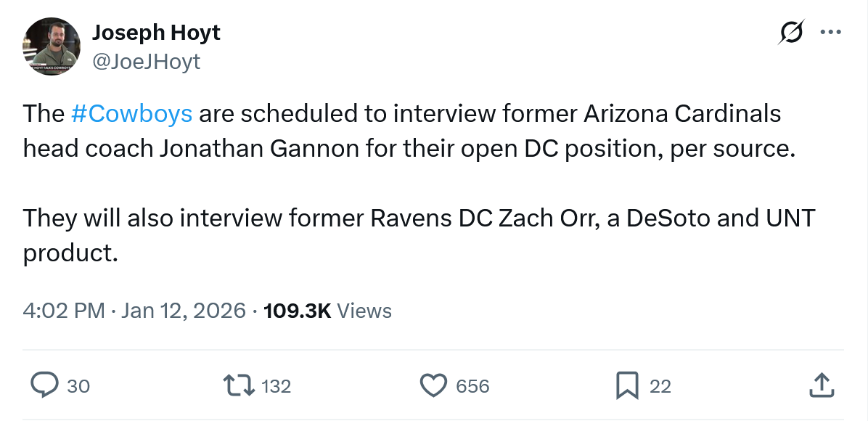Like the post with the heart icon
Screen dimensions: 868x421
point(434,385)
